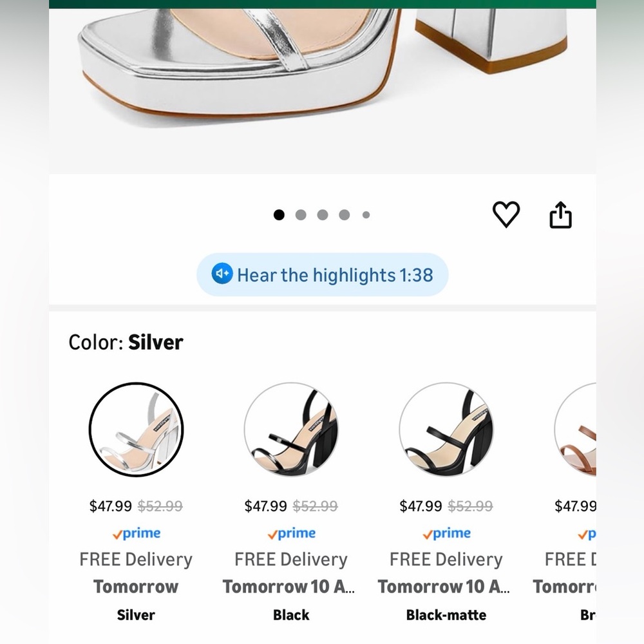Tap the prime badge under Silver
The image size is (644, 644).
[137, 533]
